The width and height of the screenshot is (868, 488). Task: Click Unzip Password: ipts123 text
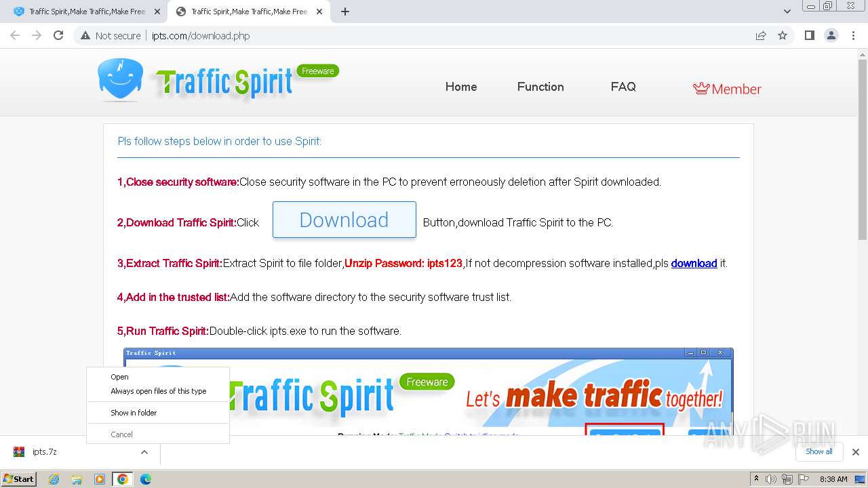pyautogui.click(x=403, y=264)
